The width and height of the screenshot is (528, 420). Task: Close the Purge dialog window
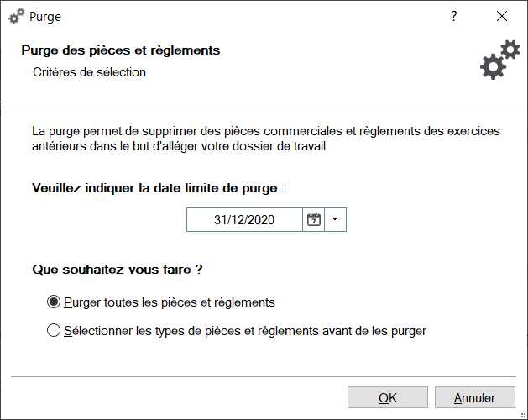tap(502, 16)
